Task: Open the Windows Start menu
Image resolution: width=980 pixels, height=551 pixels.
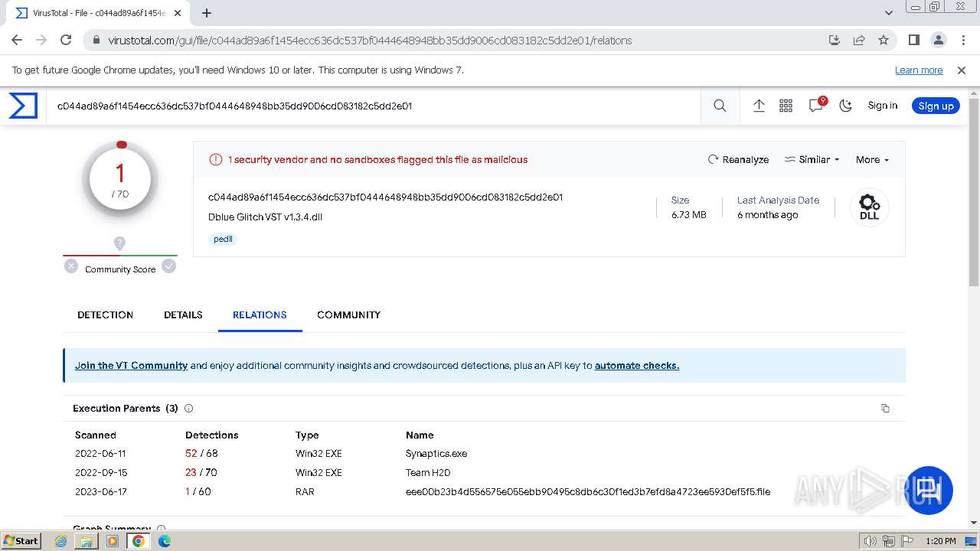Action: [21, 541]
